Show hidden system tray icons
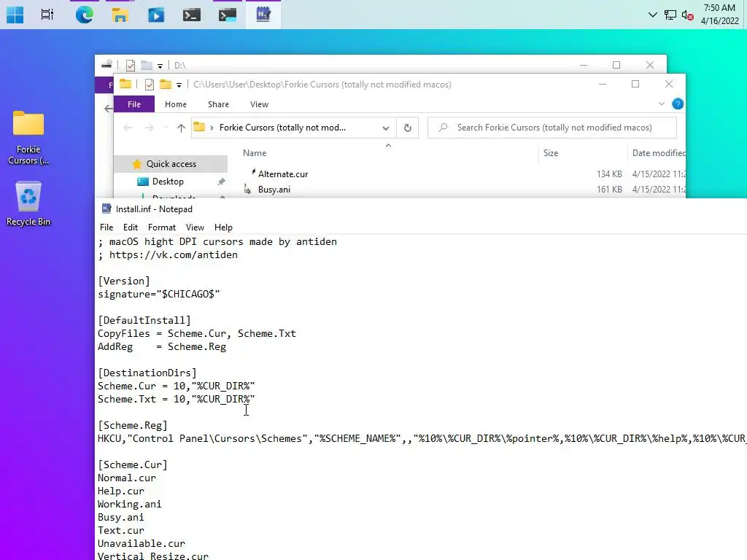This screenshot has height=560, width=747. [x=653, y=15]
